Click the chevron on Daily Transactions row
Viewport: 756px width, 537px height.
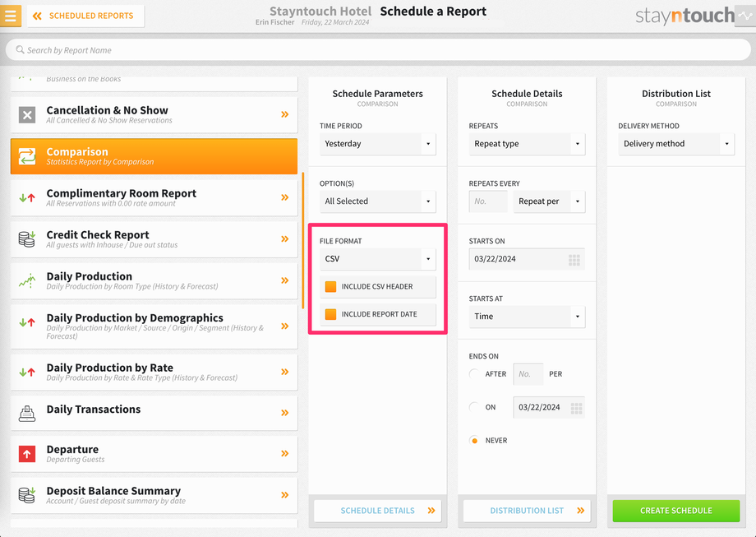click(285, 413)
